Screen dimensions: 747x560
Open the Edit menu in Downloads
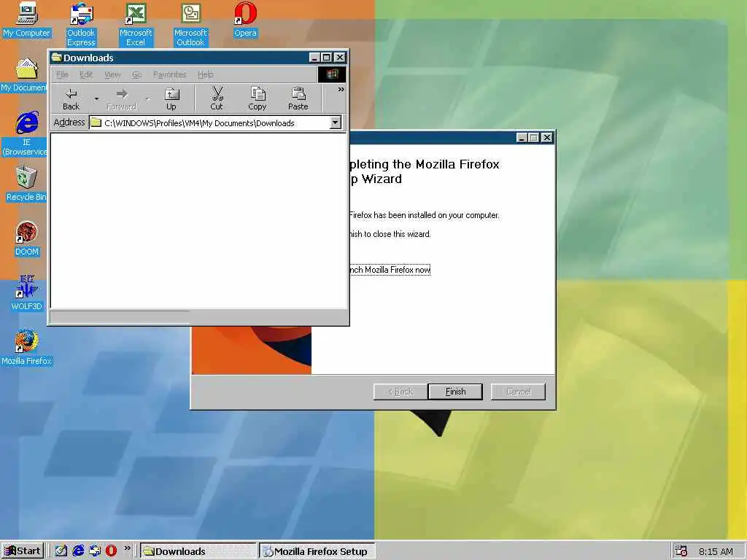(x=86, y=74)
